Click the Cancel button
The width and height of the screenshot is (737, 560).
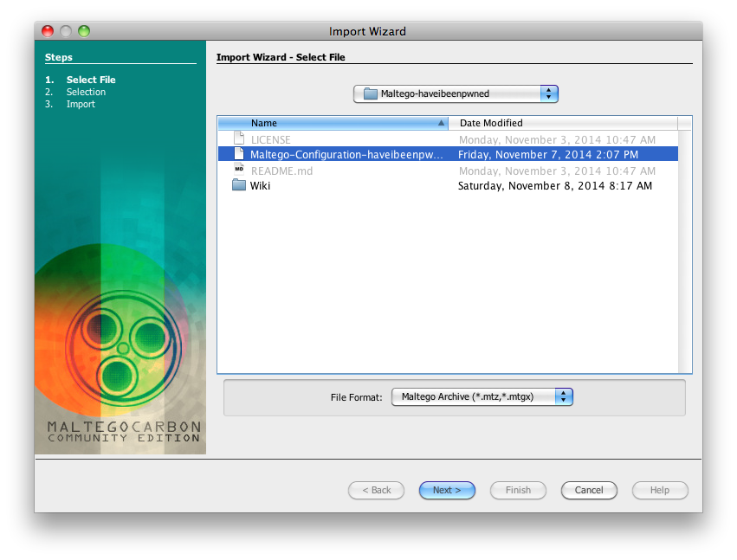589,490
